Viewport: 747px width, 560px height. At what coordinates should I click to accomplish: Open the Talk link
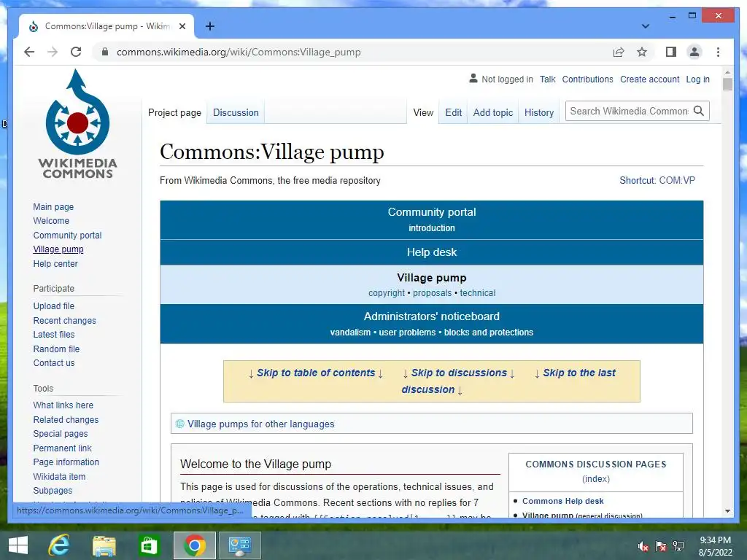(547, 79)
